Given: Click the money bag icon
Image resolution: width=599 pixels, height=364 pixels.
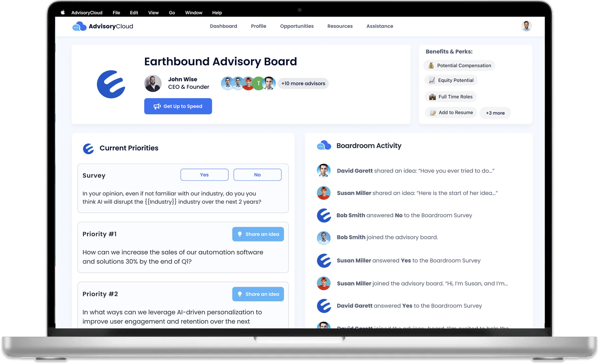Looking at the screenshot, I should pos(431,65).
